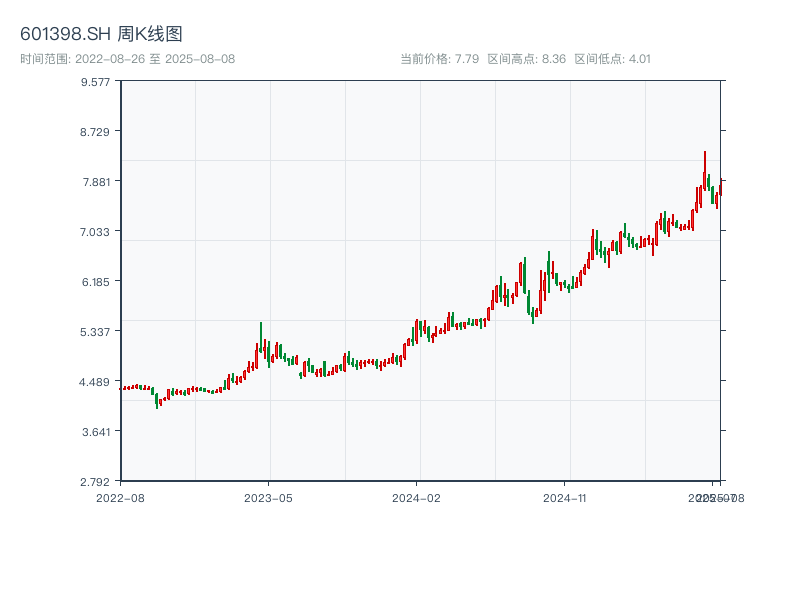Click the 7.881 y-axis tick label
Screen dimensions: 800x600
click(x=96, y=181)
